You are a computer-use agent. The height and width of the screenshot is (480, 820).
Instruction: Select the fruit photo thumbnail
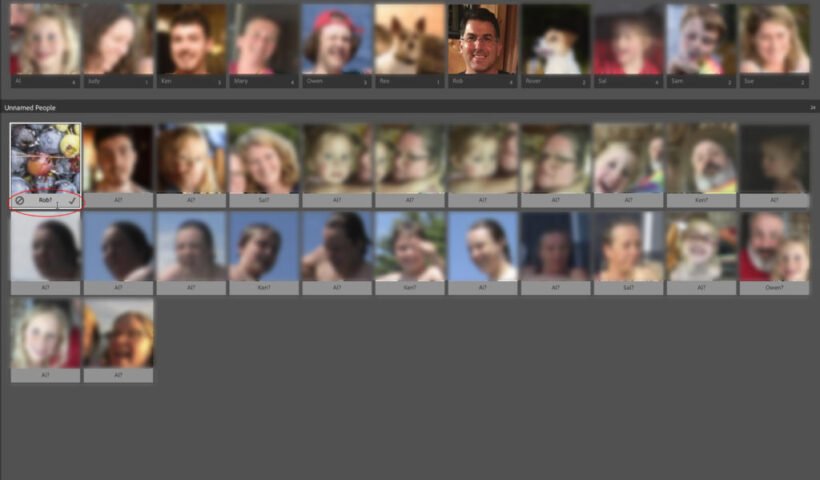pos(45,158)
